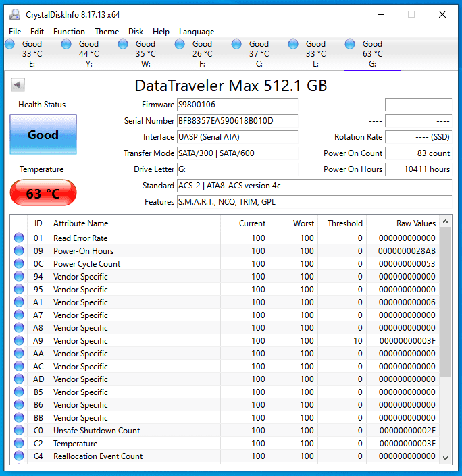Open the Edit menu
Screen dimensions: 462x476
click(37, 32)
